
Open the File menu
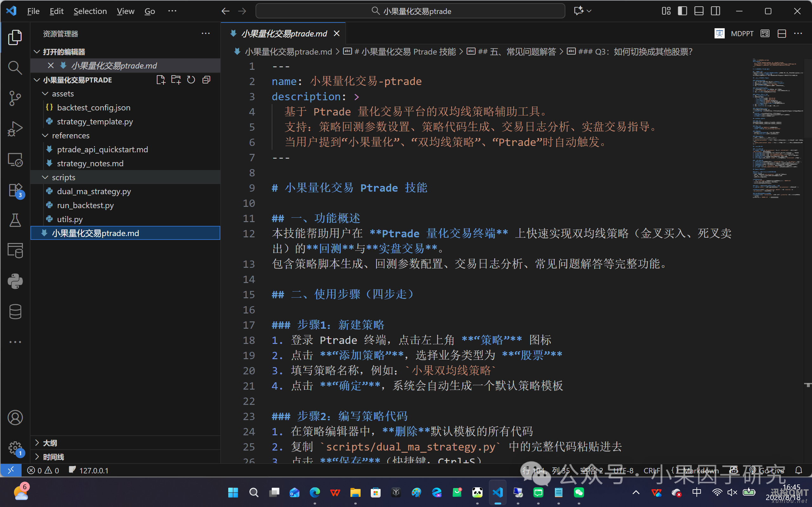click(x=33, y=11)
